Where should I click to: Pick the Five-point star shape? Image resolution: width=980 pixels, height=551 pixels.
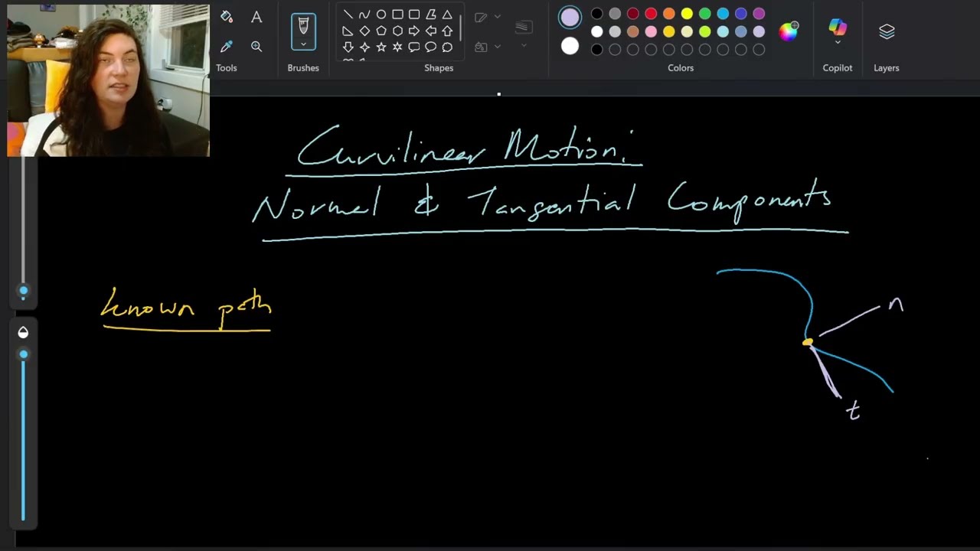coord(381,47)
